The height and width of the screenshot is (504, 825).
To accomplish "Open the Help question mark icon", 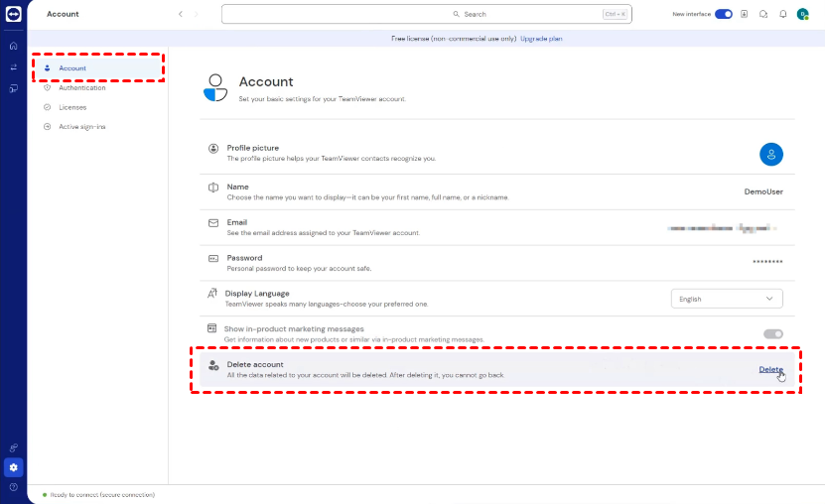I will pos(14,487).
